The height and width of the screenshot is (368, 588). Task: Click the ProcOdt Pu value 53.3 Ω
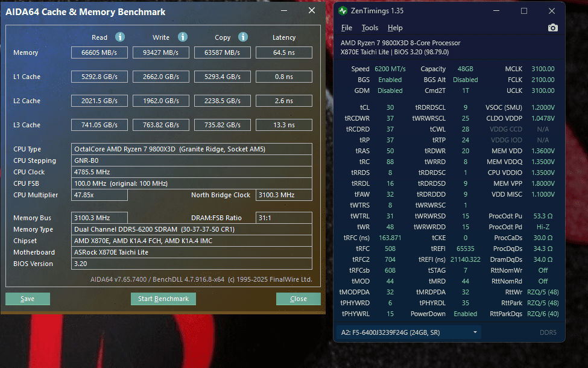click(x=543, y=216)
